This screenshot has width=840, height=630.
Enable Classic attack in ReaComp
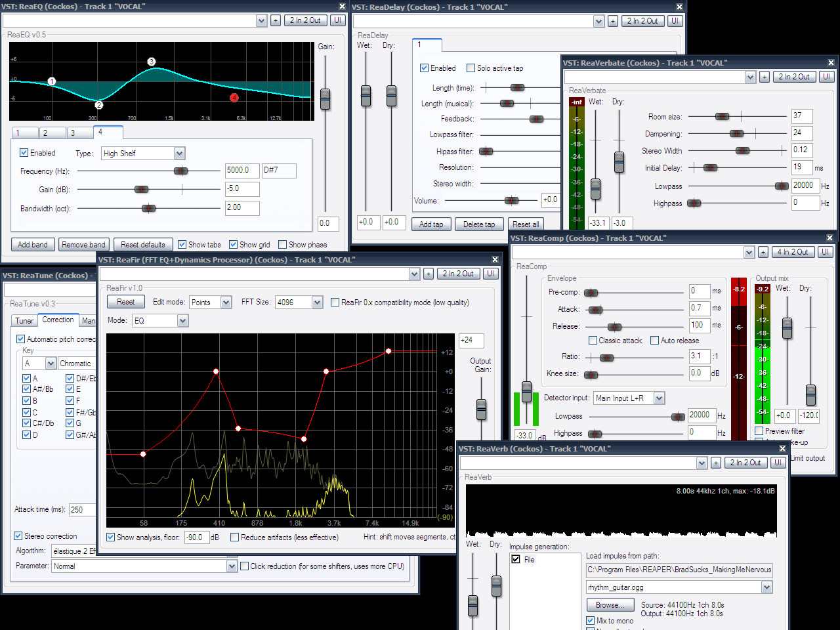click(593, 341)
